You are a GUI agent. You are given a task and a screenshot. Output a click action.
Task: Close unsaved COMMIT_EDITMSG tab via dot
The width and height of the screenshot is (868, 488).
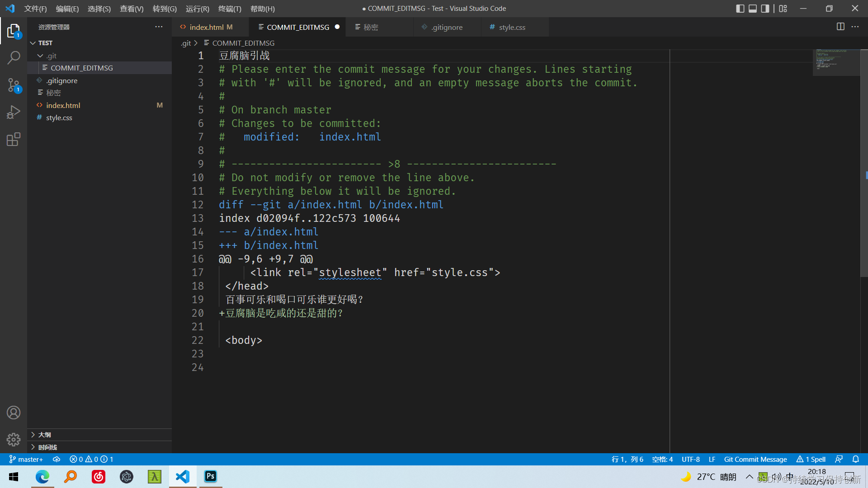pyautogui.click(x=337, y=27)
